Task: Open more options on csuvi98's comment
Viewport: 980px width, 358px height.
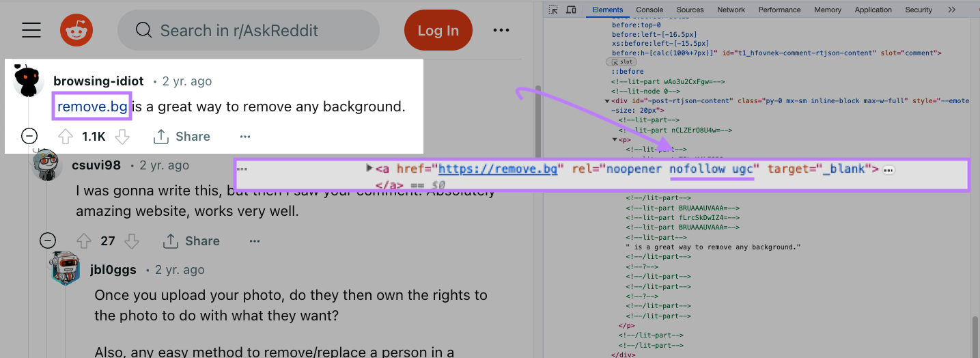Action: click(x=255, y=241)
